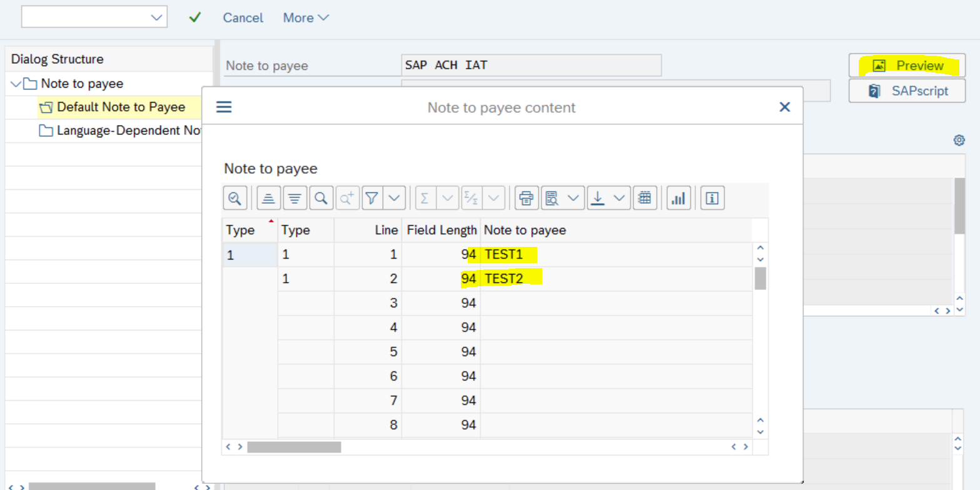This screenshot has width=980, height=490.
Task: Click the first Type column header with sort marker
Action: click(x=250, y=230)
